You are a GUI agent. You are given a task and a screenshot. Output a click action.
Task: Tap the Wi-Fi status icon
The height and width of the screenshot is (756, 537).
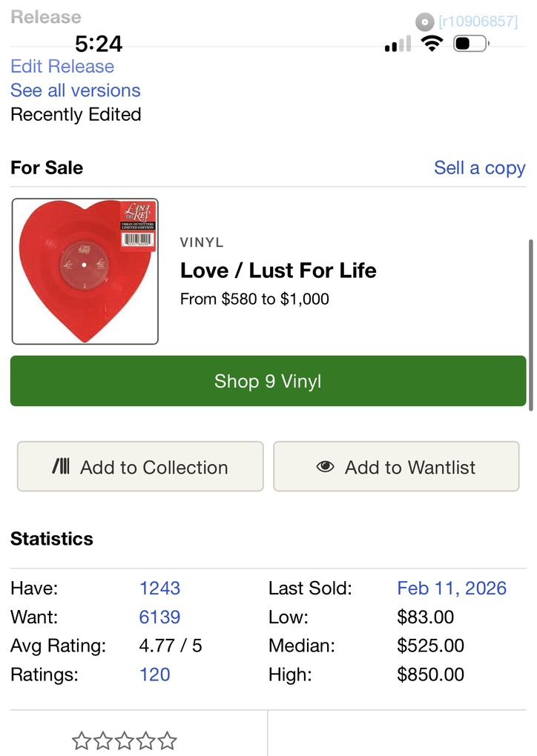click(432, 44)
